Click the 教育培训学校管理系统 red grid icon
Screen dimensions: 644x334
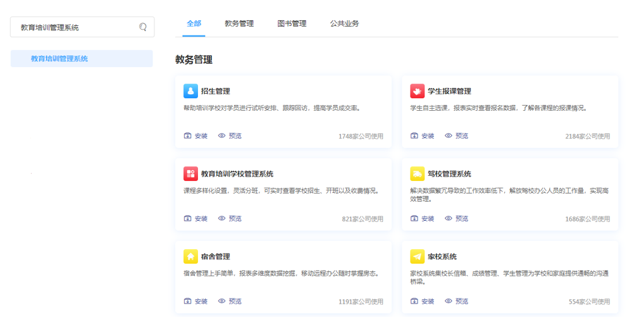pyautogui.click(x=190, y=174)
